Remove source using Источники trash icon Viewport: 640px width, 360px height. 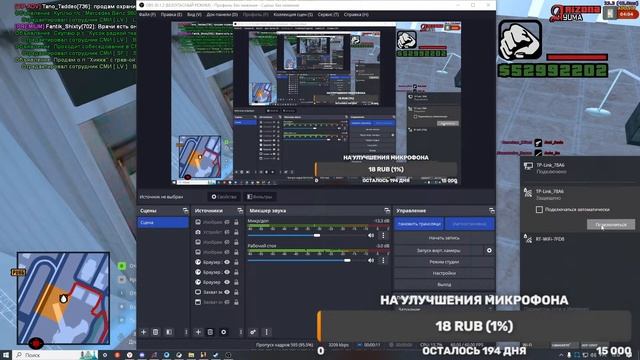(x=210, y=332)
